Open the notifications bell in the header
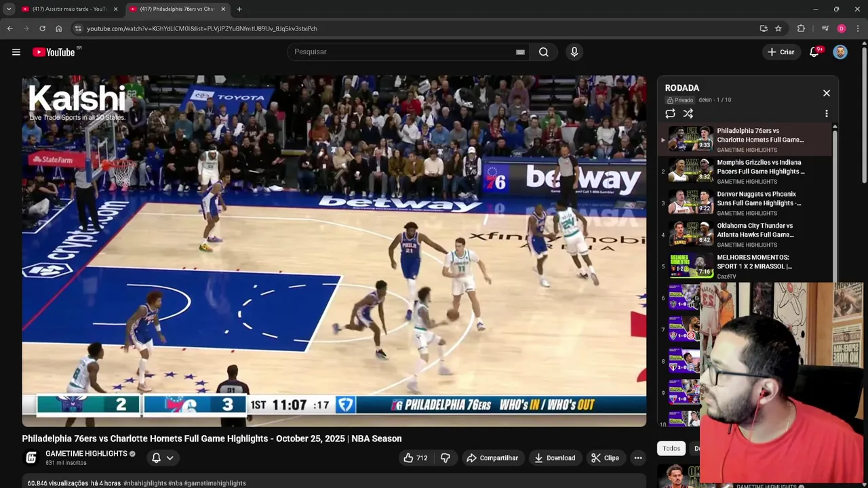 point(814,52)
